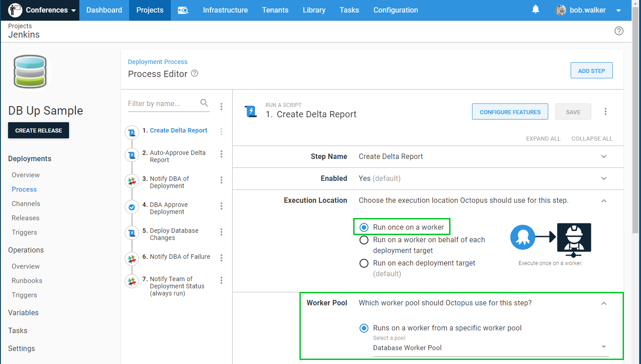Go to the Library tab

tap(314, 10)
